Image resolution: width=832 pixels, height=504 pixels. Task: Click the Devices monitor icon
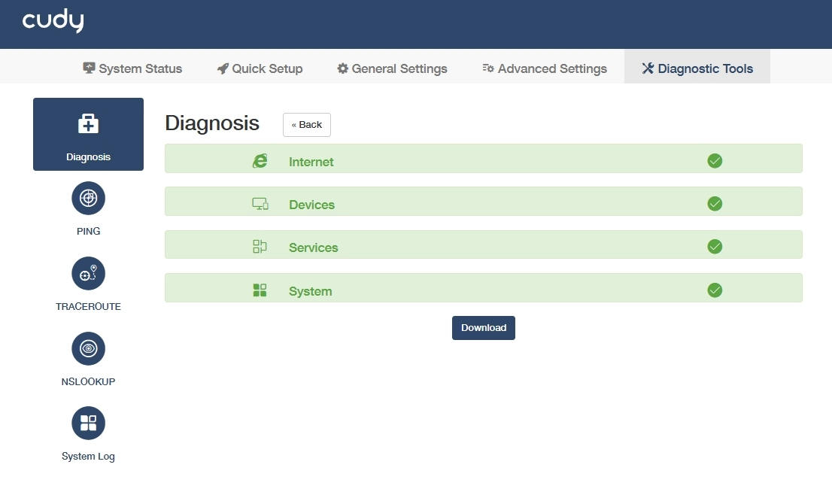[x=260, y=204]
